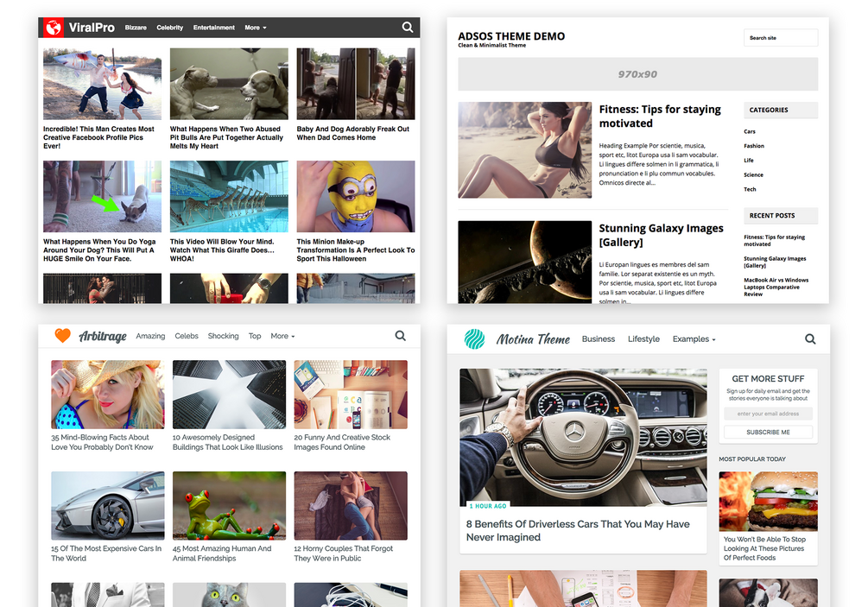Open the baby and dog at door thumbnail
The height and width of the screenshot is (607, 868).
tap(355, 84)
